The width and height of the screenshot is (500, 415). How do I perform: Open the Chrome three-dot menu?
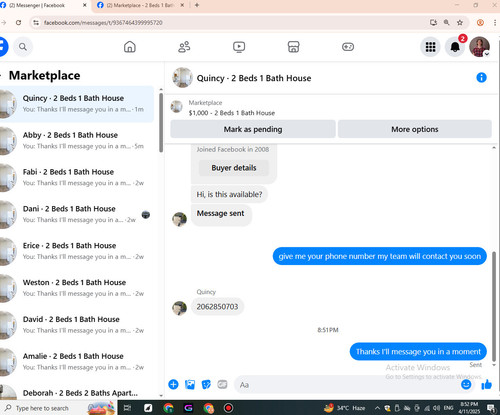(495, 23)
